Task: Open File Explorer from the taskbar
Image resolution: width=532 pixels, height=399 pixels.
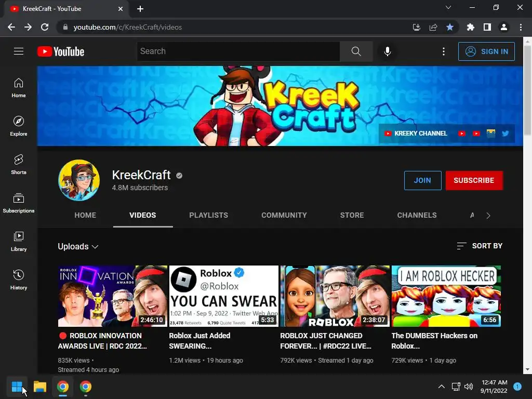Action: [x=39, y=387]
